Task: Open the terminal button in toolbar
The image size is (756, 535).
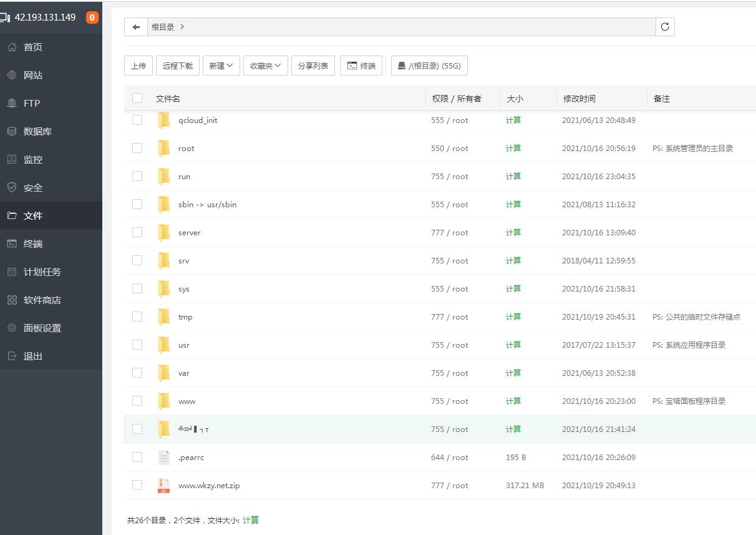Action: pyautogui.click(x=361, y=66)
